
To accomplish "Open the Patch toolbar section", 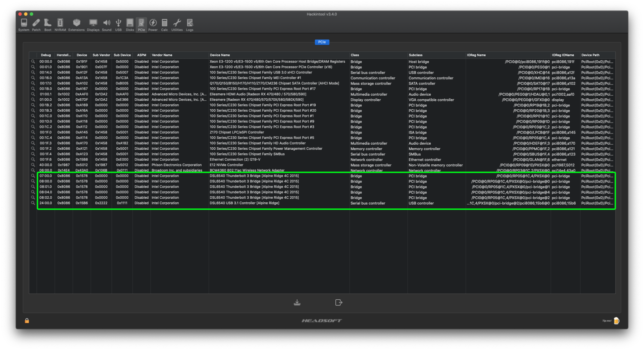I will (36, 25).
